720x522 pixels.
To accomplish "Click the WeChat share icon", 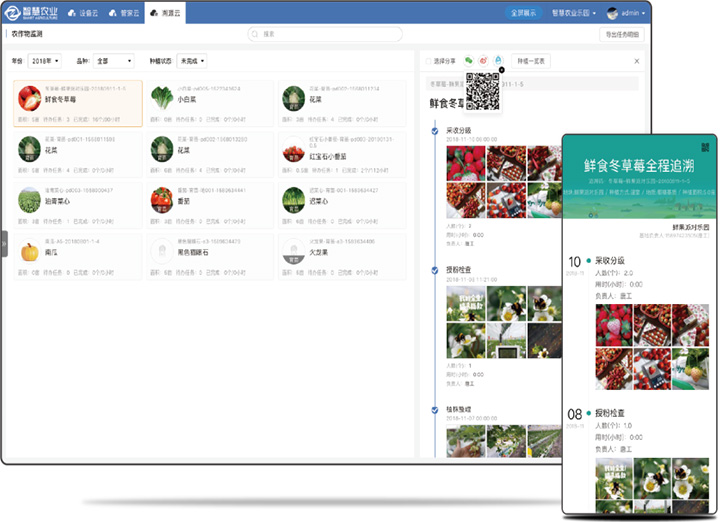I will 469,61.
